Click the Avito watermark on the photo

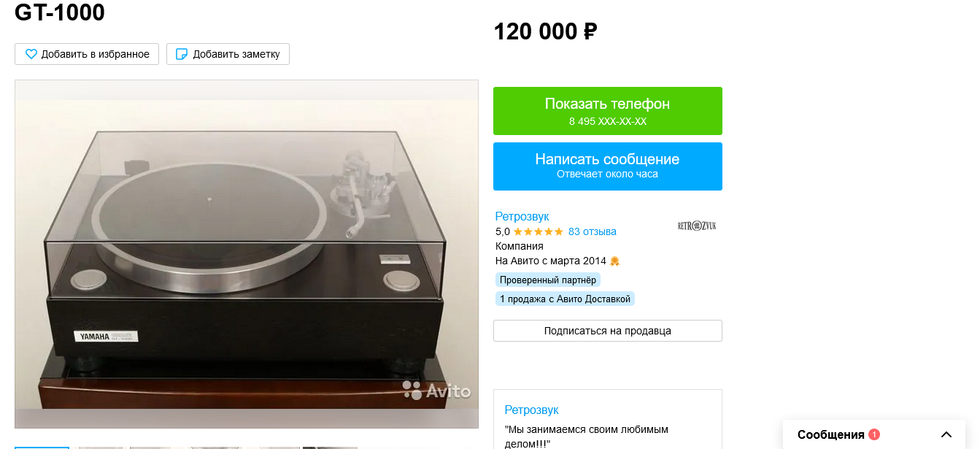pos(436,391)
